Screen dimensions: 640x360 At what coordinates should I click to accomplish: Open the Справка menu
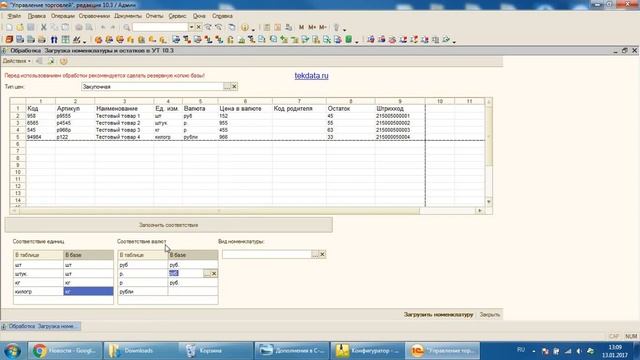coord(222,16)
